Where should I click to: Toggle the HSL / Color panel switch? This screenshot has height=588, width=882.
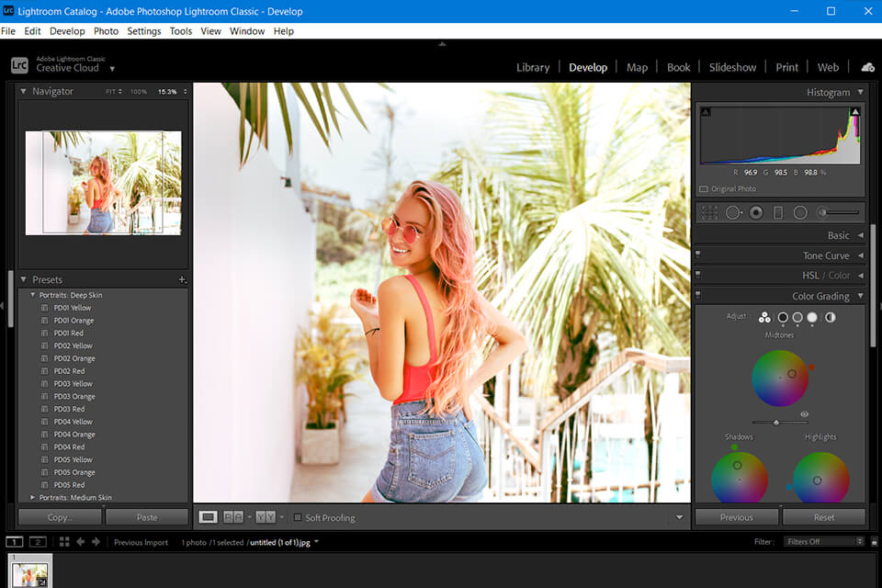698,275
